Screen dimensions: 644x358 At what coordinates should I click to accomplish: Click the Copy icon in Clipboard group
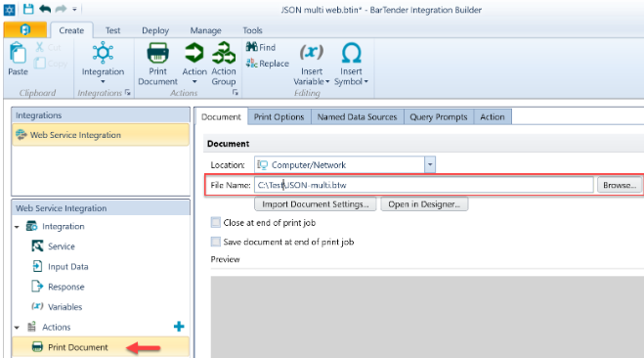(x=40, y=63)
